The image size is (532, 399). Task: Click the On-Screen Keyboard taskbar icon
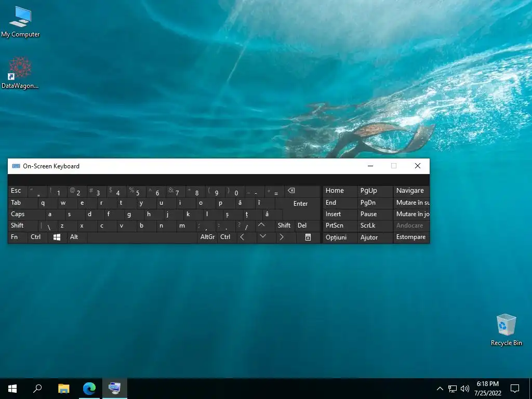coord(115,389)
